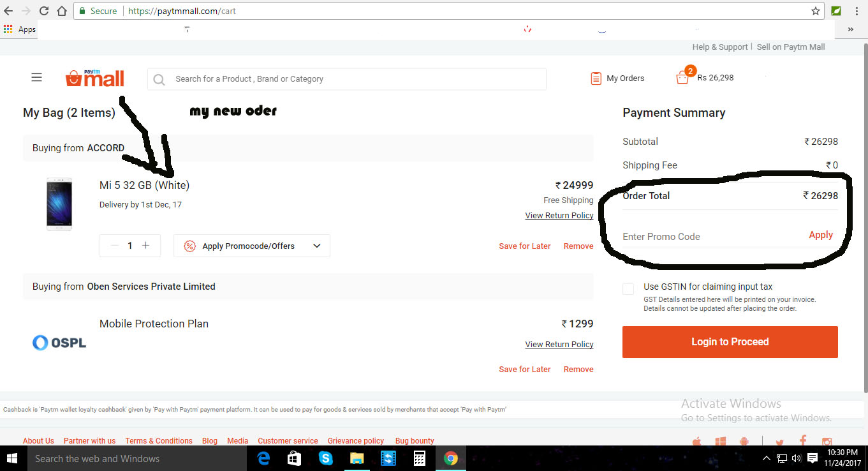Click the search magnifier icon

click(x=159, y=79)
